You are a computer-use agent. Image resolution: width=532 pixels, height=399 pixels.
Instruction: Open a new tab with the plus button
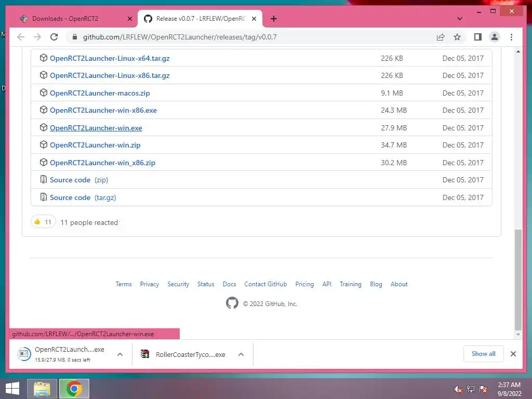coord(274,19)
